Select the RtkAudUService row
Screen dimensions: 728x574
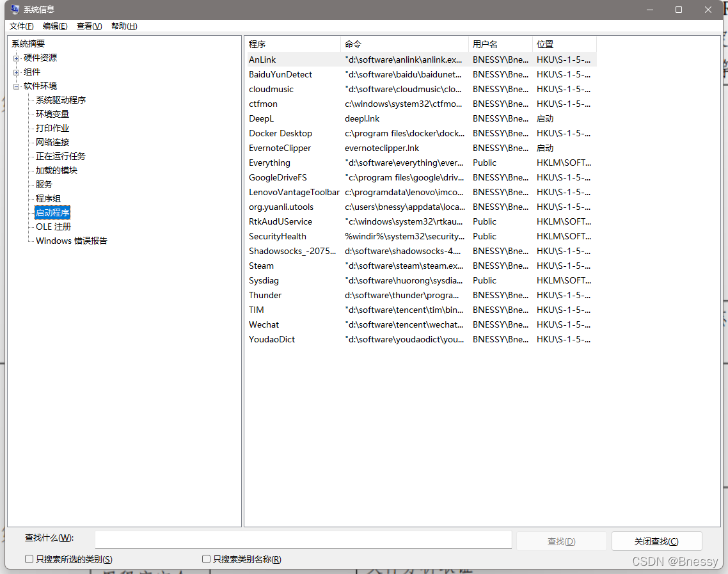[x=421, y=221]
